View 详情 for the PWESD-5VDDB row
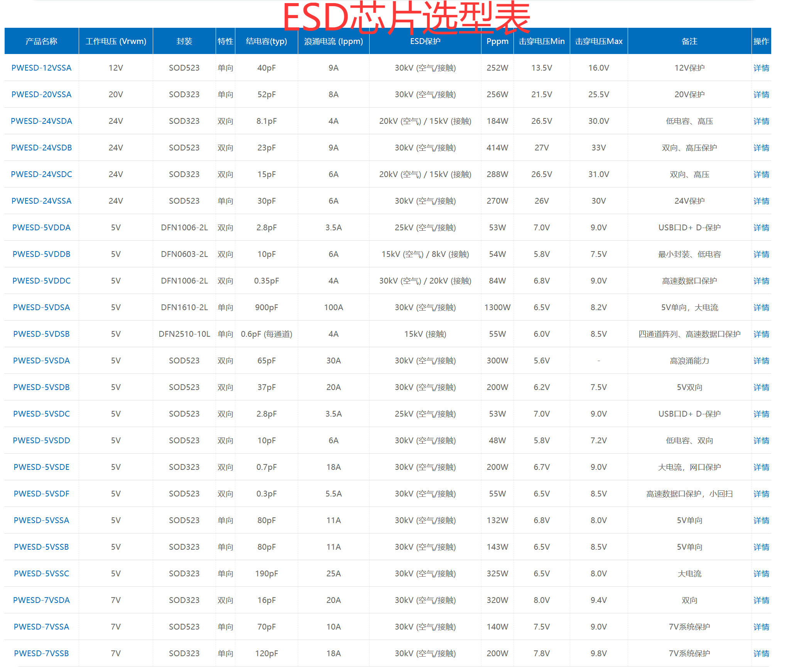 point(761,254)
